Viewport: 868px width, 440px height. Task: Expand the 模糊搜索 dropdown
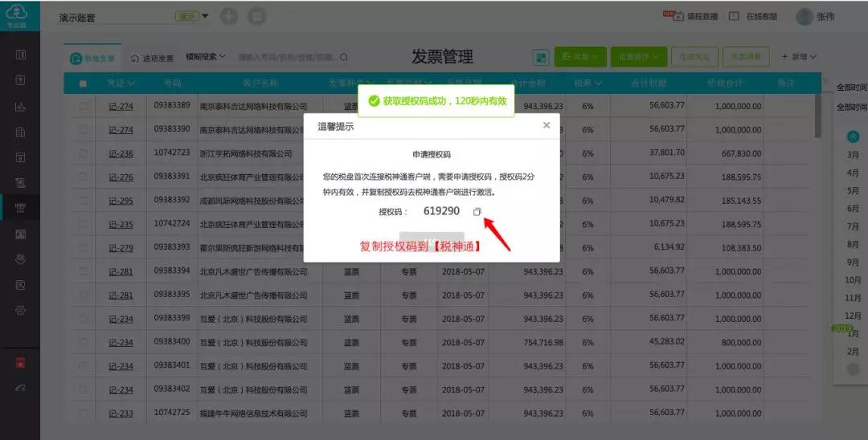[205, 58]
